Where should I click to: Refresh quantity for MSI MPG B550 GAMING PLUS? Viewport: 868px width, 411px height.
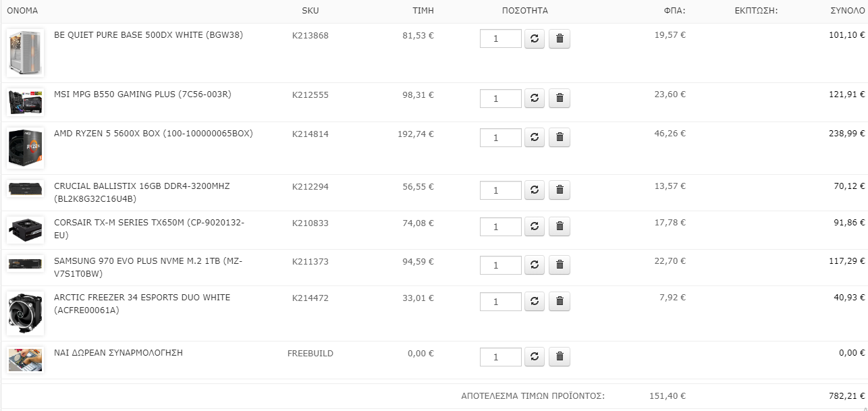pyautogui.click(x=535, y=99)
